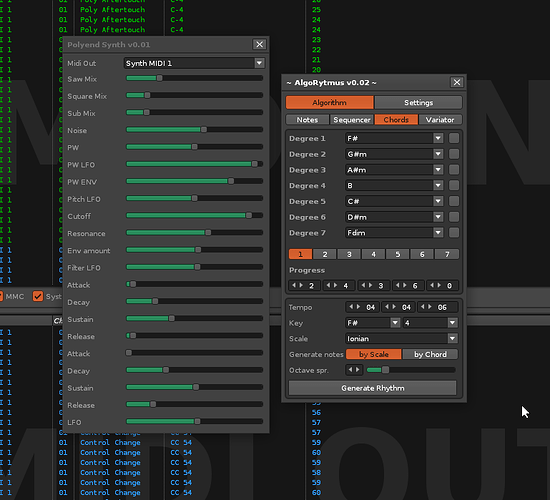
Task: Increase the first Tempo stepper value
Action: pos(358,307)
